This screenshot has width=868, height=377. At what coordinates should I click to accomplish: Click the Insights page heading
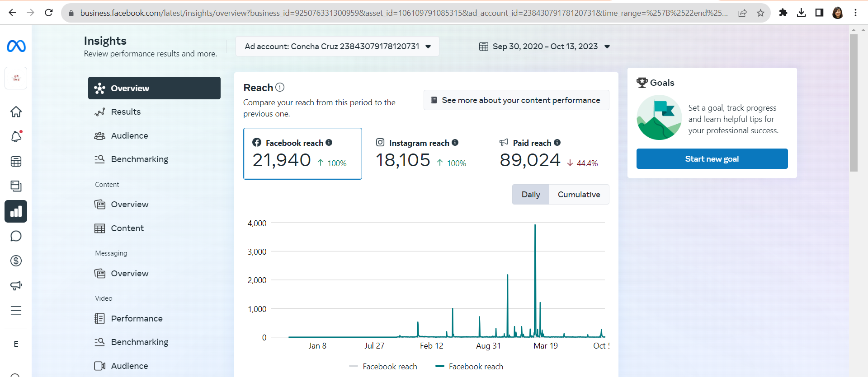pyautogui.click(x=105, y=41)
